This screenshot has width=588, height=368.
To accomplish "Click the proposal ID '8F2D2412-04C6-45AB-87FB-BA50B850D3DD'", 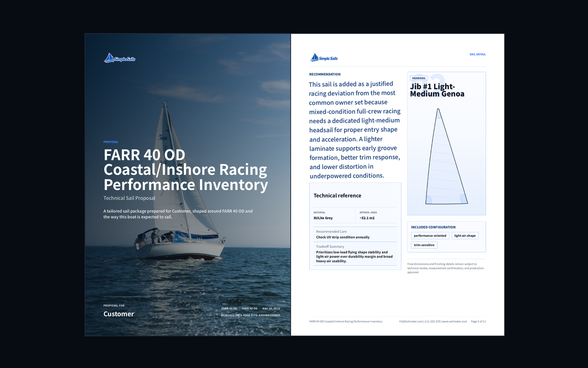I will (x=250, y=315).
